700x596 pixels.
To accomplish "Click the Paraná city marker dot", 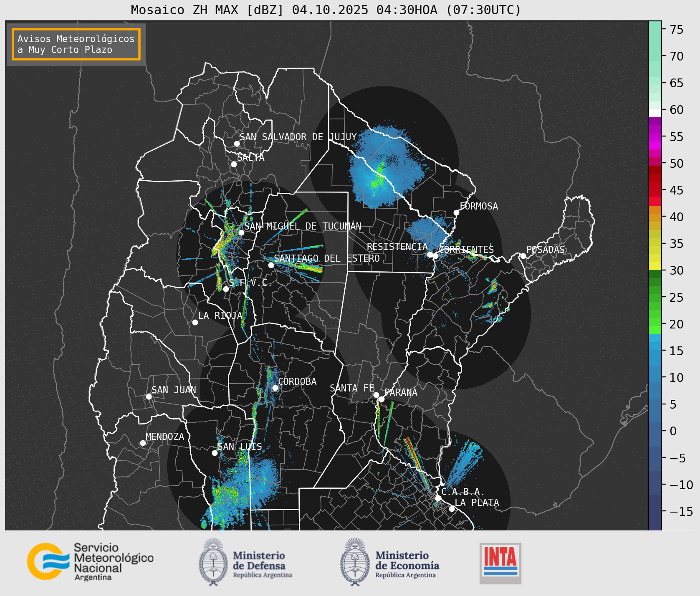I will pyautogui.click(x=382, y=399).
